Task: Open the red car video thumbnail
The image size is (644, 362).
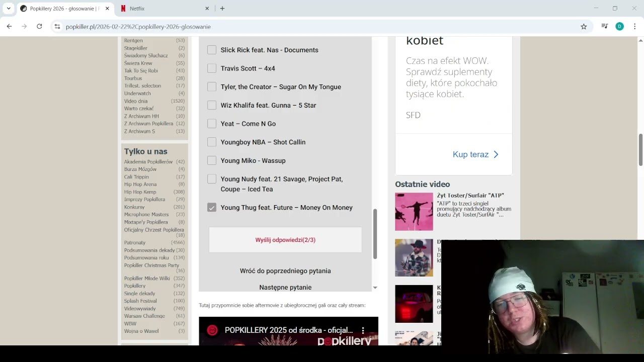Action: (x=414, y=304)
